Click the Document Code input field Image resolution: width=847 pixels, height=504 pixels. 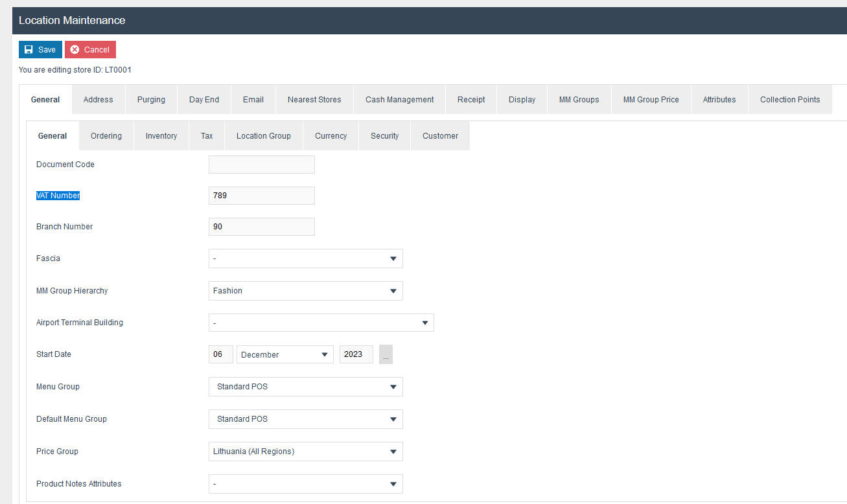tap(261, 165)
